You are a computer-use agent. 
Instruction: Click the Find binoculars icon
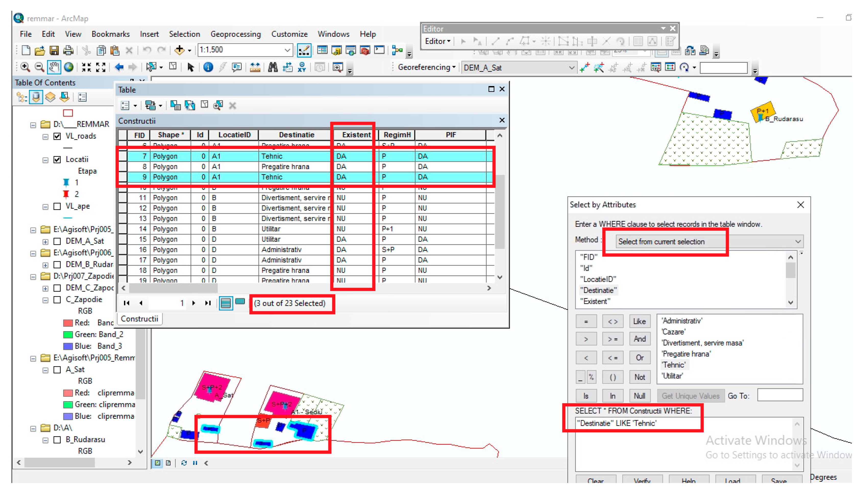click(x=273, y=67)
